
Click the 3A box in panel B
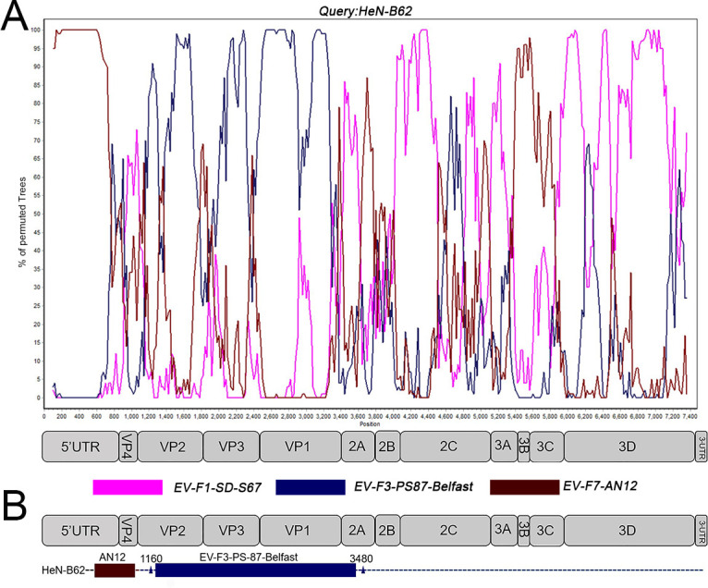pos(504,530)
